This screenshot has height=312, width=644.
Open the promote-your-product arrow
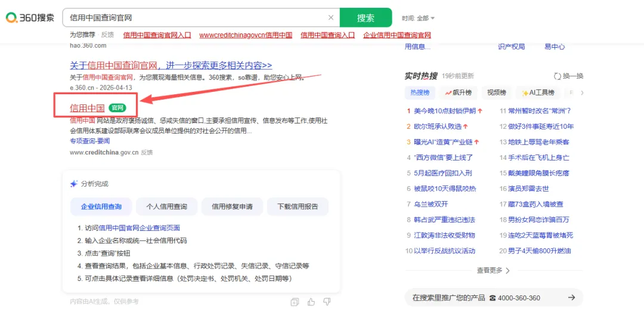[x=571, y=298]
